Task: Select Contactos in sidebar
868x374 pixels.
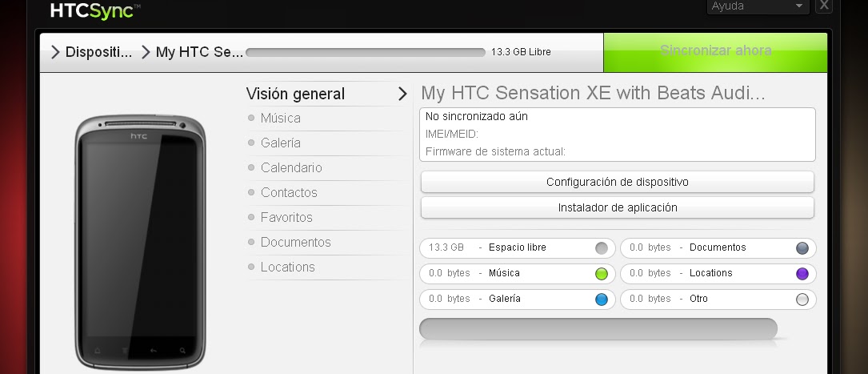Action: coord(289,192)
